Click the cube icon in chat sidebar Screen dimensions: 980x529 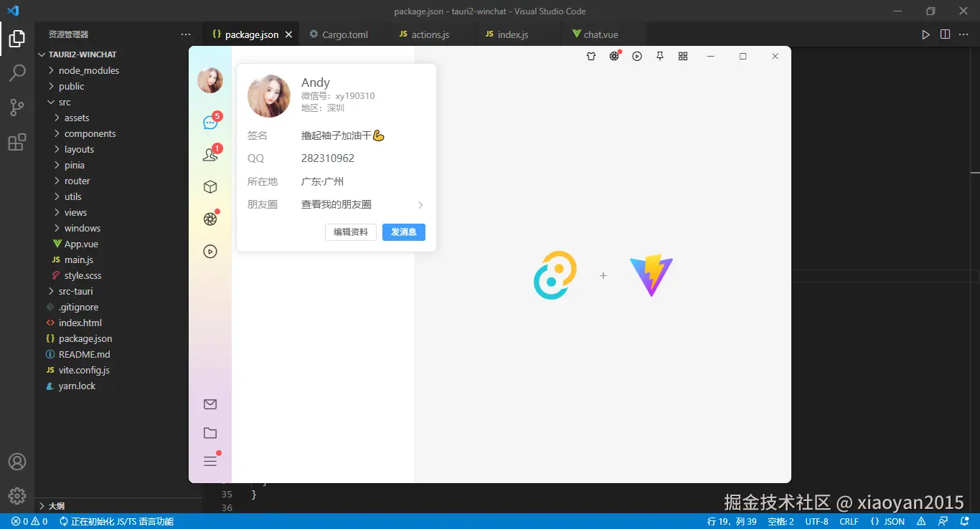click(210, 187)
